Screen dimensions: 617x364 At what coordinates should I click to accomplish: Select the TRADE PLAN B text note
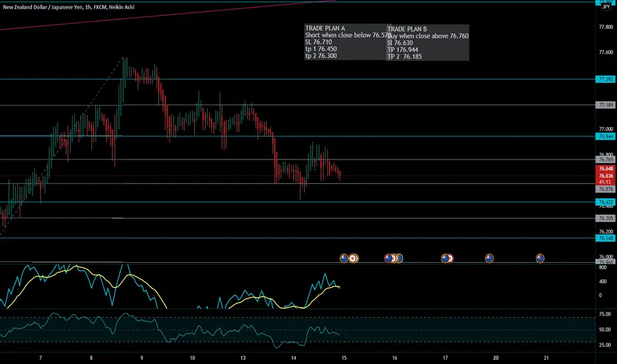tap(428, 42)
